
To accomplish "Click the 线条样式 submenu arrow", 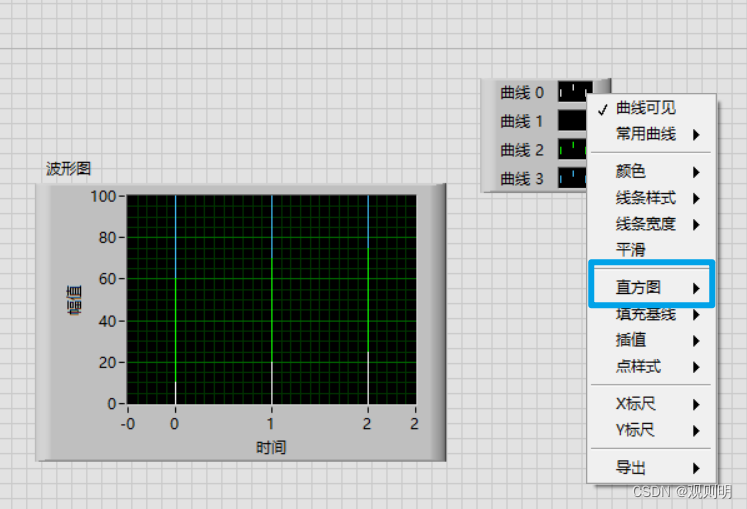I will click(696, 198).
